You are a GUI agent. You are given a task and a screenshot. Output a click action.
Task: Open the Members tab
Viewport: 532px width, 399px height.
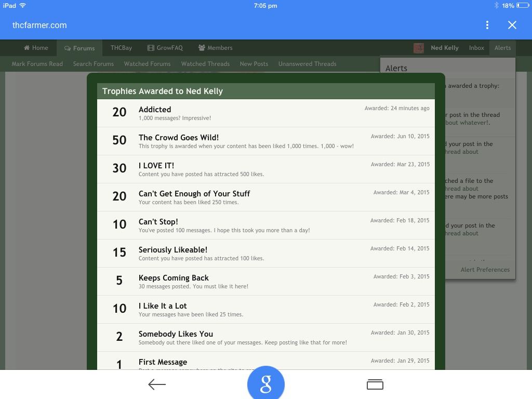pyautogui.click(x=216, y=48)
